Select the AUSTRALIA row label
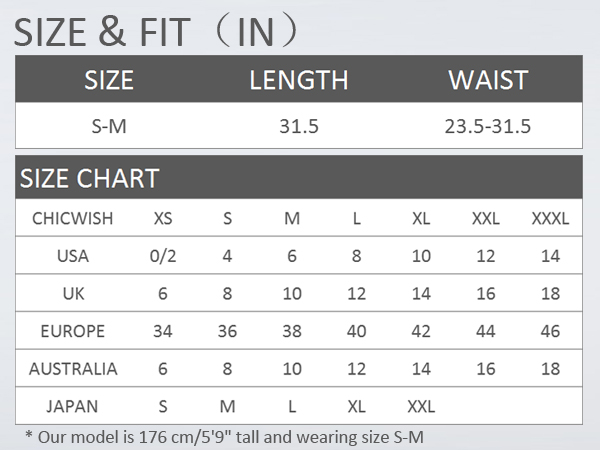Image resolution: width=600 pixels, height=450 pixels. tap(73, 368)
